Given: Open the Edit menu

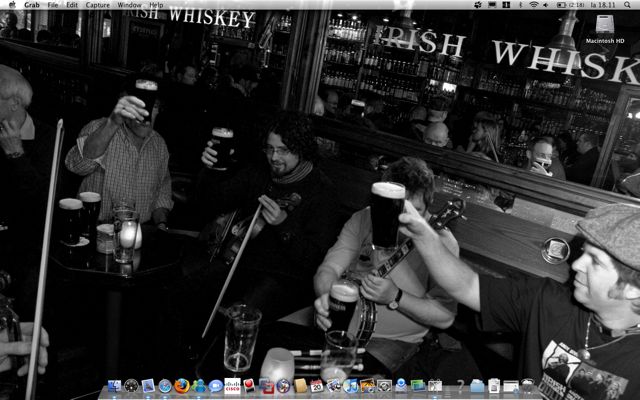Looking at the screenshot, I should (72, 5).
